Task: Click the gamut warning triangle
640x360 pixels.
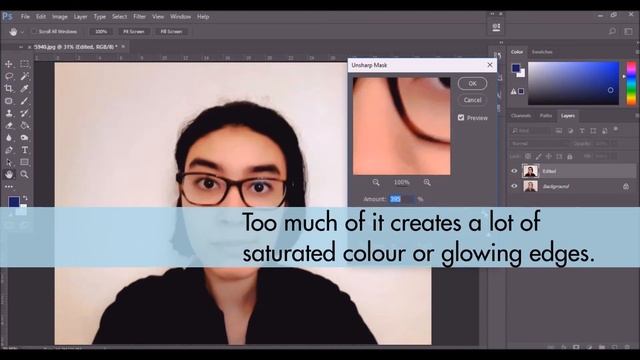Action: (513, 91)
